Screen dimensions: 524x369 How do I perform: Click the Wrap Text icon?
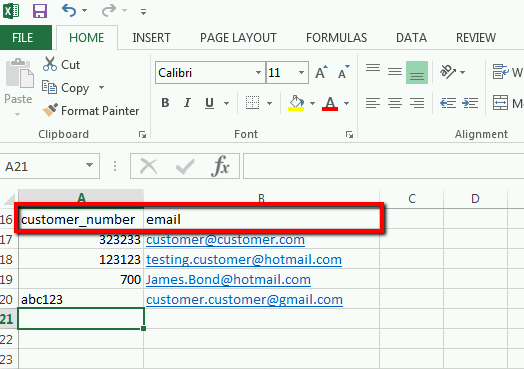coord(501,72)
